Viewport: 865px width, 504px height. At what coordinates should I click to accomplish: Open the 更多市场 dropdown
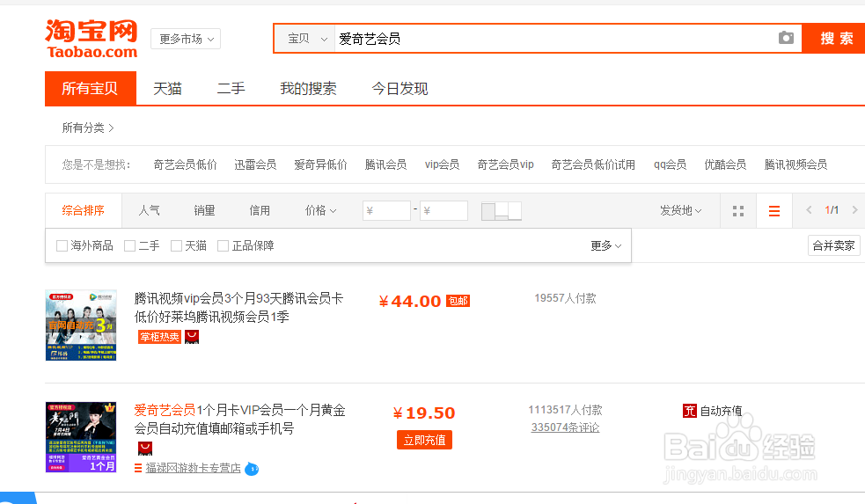click(186, 39)
